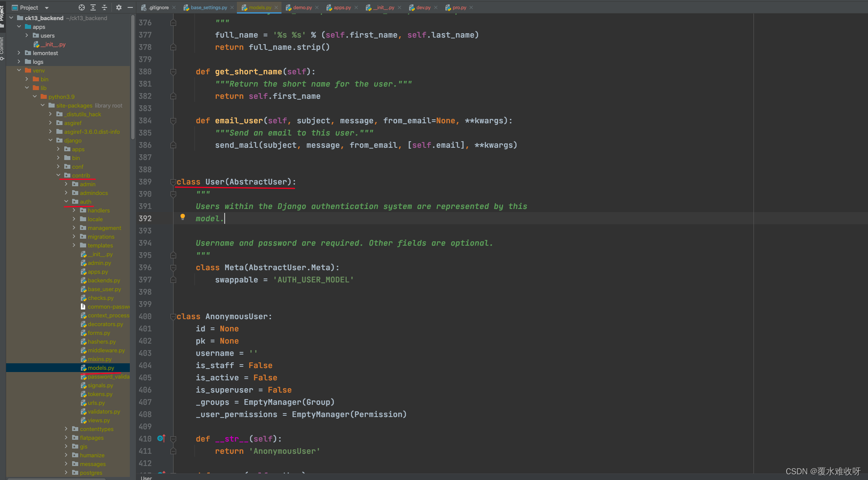Fold the get_short_name method at line 380
The image size is (868, 480).
coord(173,72)
